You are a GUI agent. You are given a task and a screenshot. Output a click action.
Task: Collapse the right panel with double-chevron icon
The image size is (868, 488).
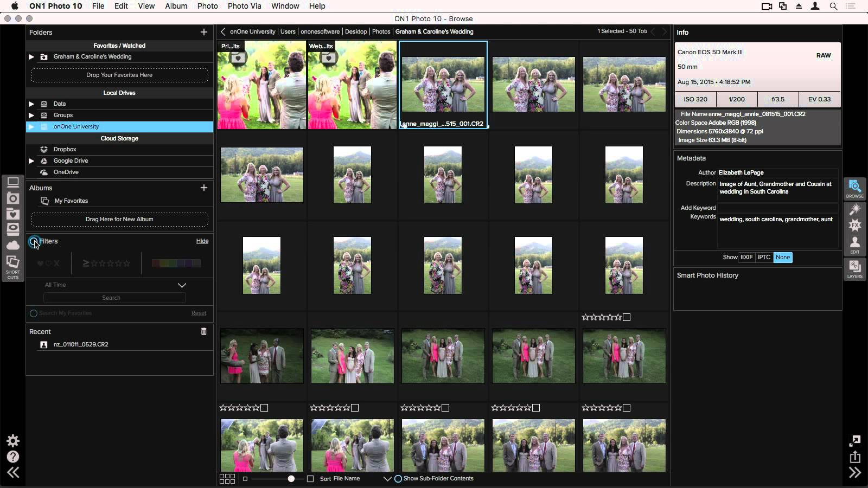[855, 472]
